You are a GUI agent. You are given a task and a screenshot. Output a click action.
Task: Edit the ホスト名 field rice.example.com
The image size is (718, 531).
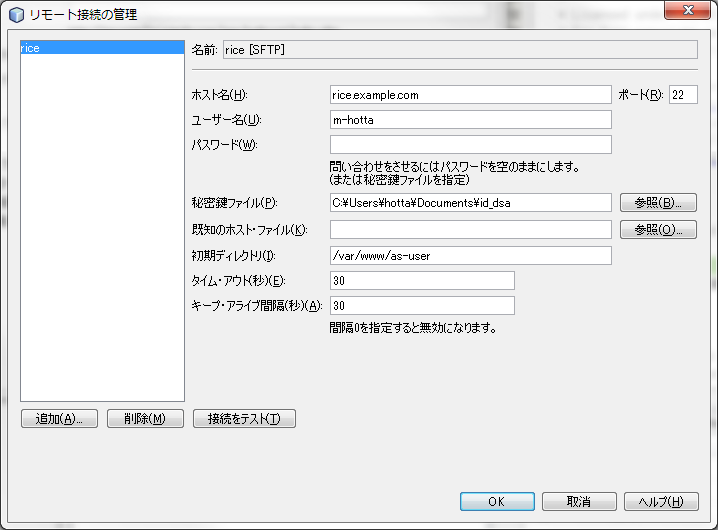pos(470,95)
